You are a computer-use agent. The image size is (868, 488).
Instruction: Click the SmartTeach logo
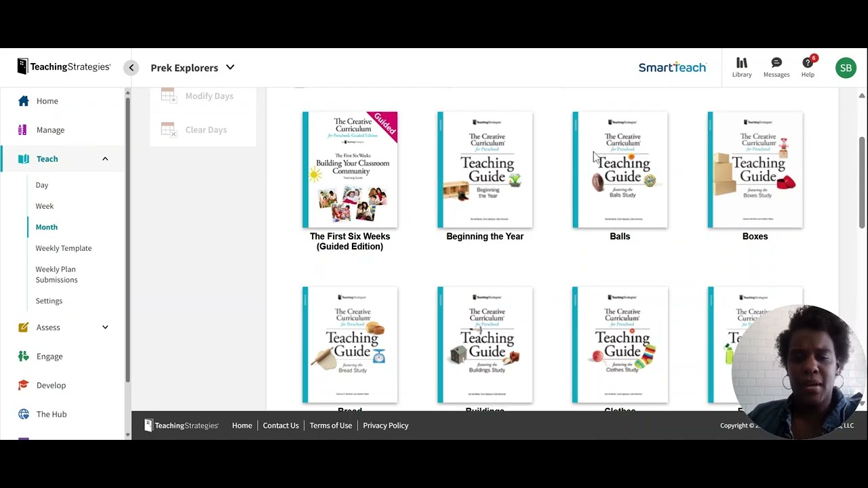(x=672, y=67)
